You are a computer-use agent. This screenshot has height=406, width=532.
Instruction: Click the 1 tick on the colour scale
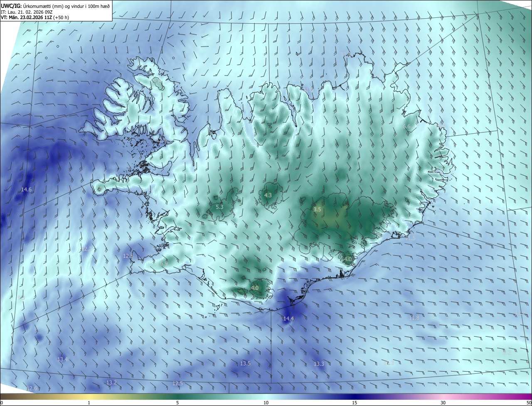point(89,403)
